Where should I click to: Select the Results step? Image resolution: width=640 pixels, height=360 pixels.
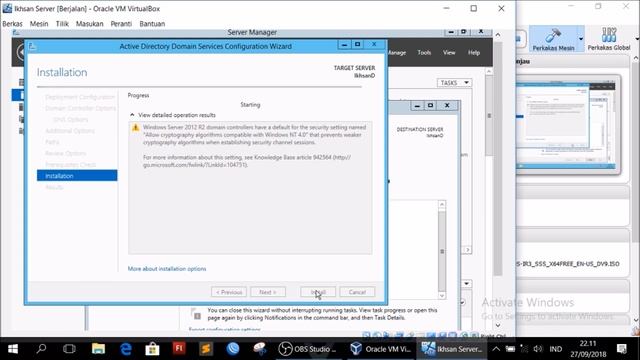click(x=54, y=187)
